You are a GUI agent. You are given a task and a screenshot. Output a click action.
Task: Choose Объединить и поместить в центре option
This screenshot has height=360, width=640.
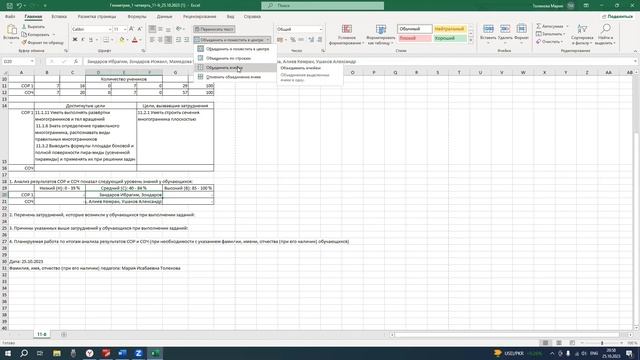[236, 49]
